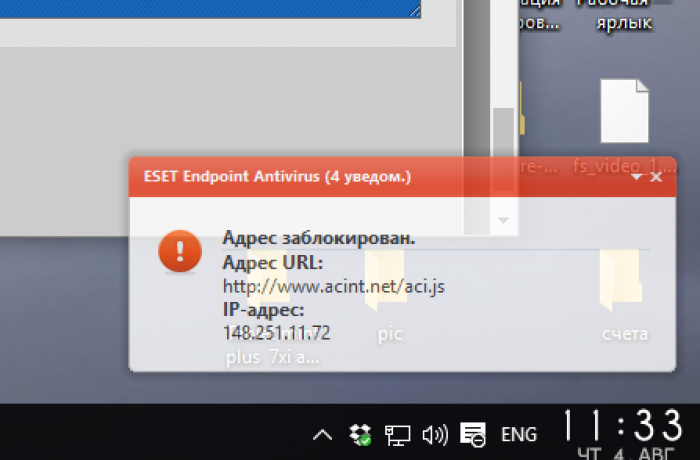This screenshot has height=460, width=700.
Task: Click the scrollbar down arrow in window
Action: 504,220
